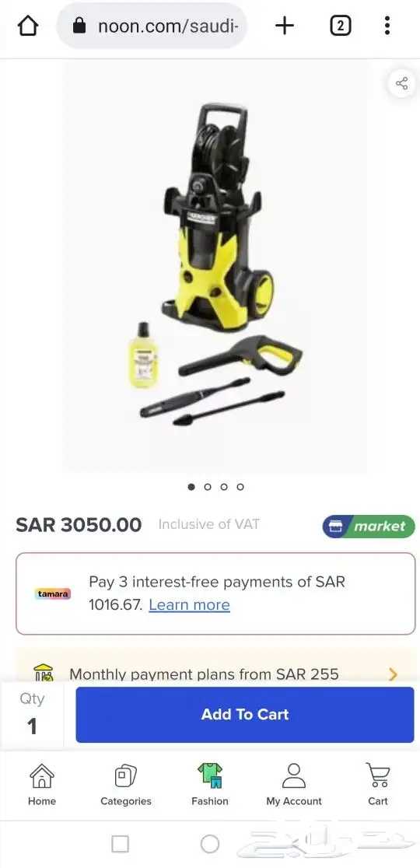
Task: Expand monthly payment plans chevron
Action: point(393,674)
